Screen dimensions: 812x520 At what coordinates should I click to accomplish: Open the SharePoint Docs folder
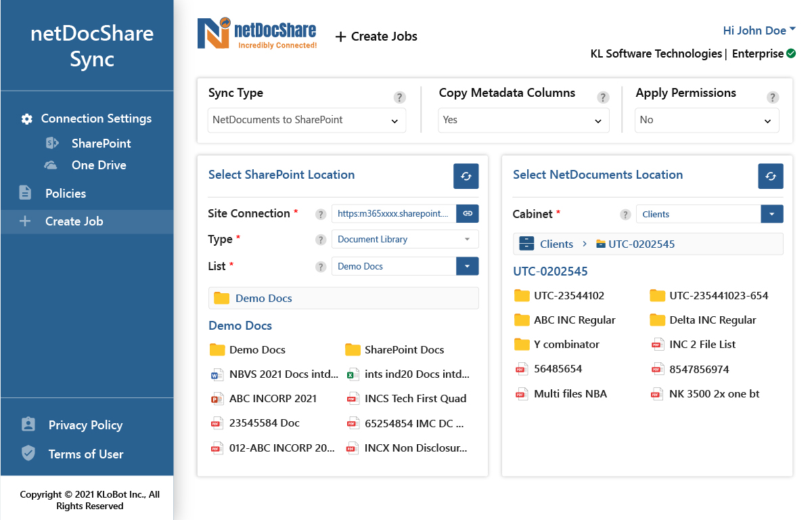tap(395, 350)
